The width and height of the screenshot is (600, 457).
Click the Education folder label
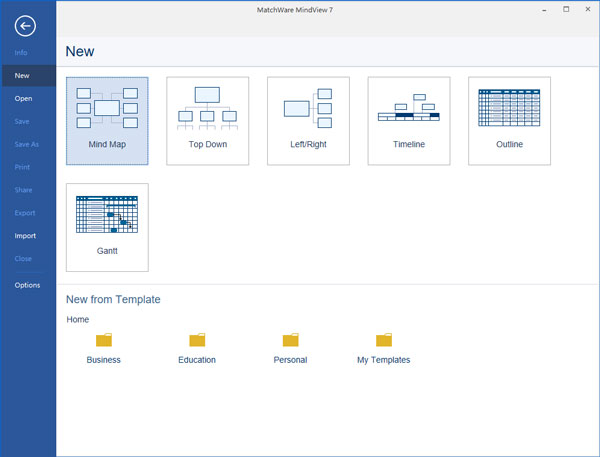(197, 360)
